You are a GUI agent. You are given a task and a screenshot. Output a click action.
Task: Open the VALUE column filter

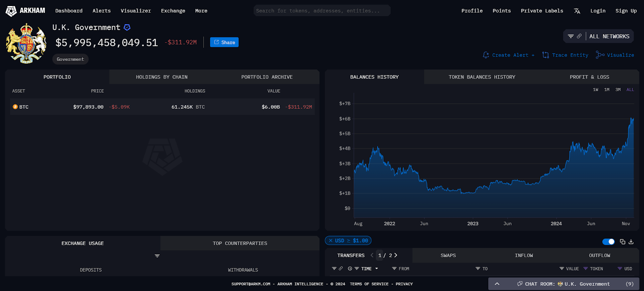point(562,268)
